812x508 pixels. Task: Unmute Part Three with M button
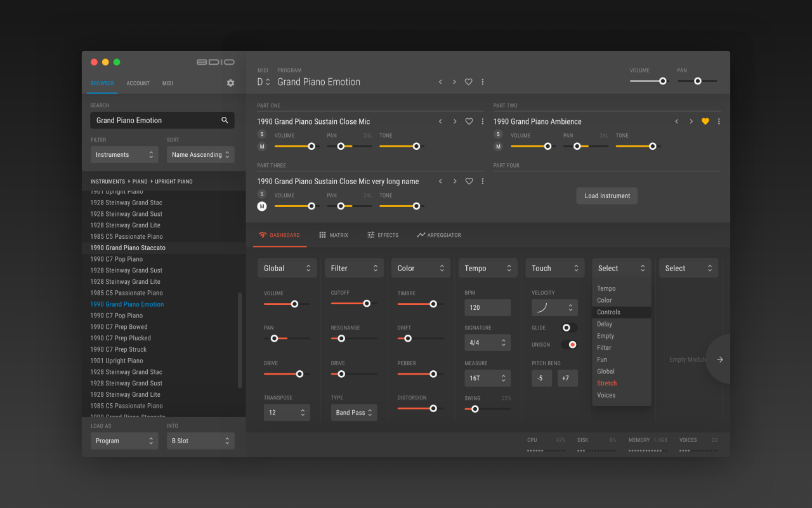pyautogui.click(x=261, y=206)
